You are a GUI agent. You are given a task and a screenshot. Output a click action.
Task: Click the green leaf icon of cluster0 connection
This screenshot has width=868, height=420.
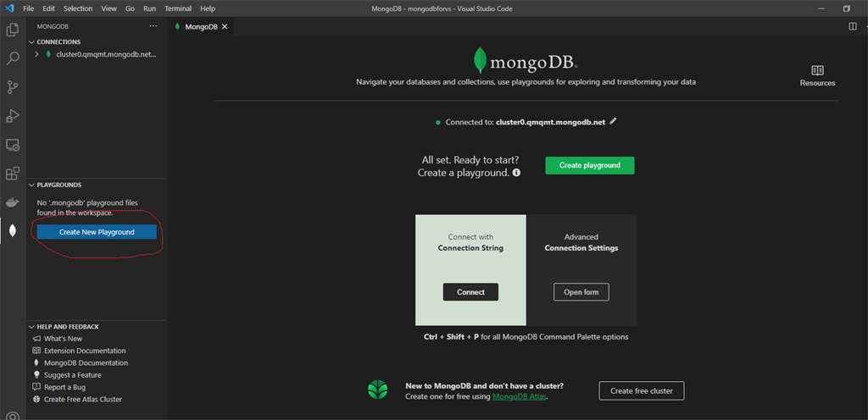(x=48, y=54)
